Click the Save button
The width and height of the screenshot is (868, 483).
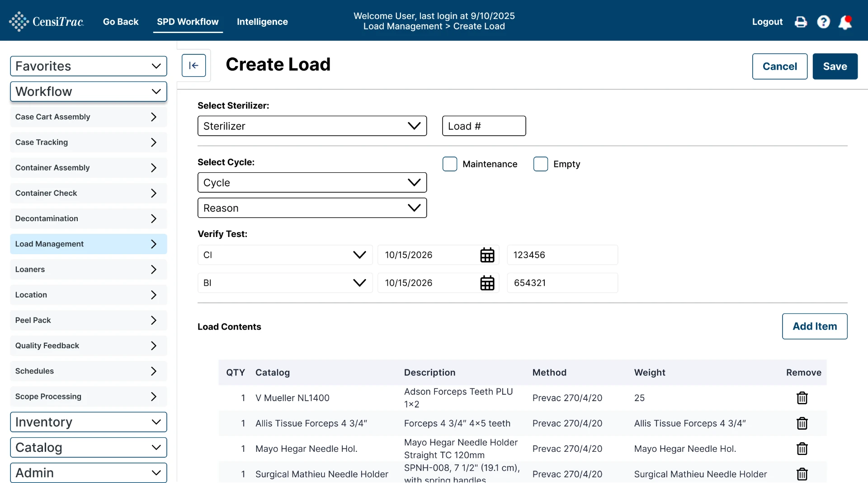(x=835, y=66)
